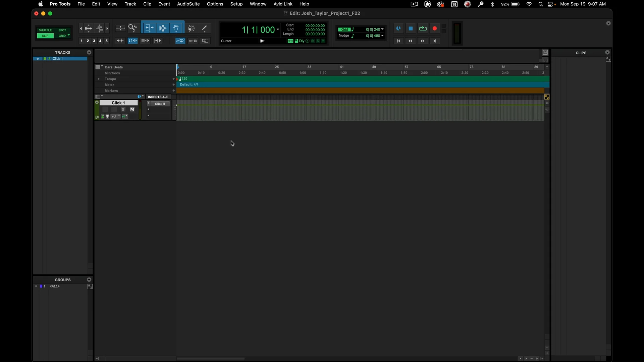
Task: Stop playback with the Stop button
Action: (411, 28)
